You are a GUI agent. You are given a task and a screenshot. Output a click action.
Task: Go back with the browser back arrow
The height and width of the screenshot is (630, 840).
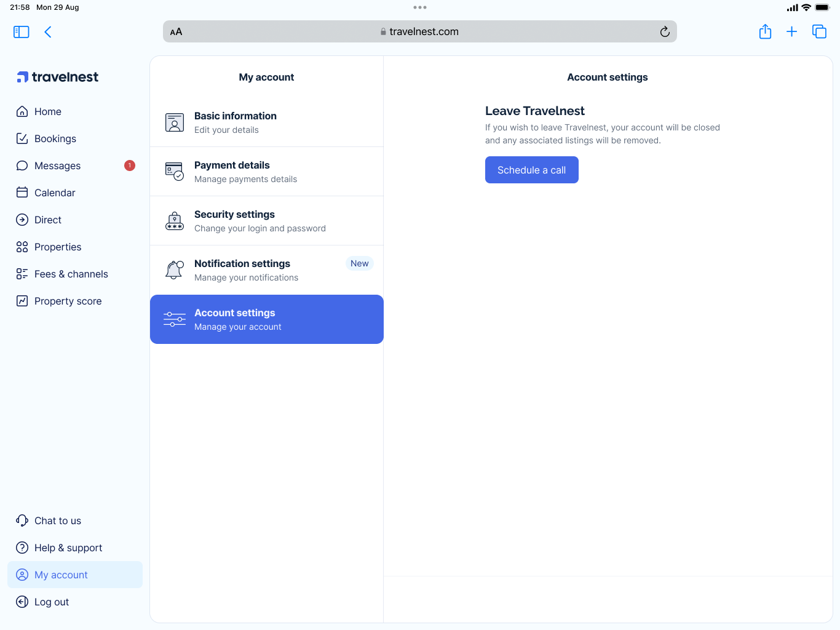[x=48, y=32]
